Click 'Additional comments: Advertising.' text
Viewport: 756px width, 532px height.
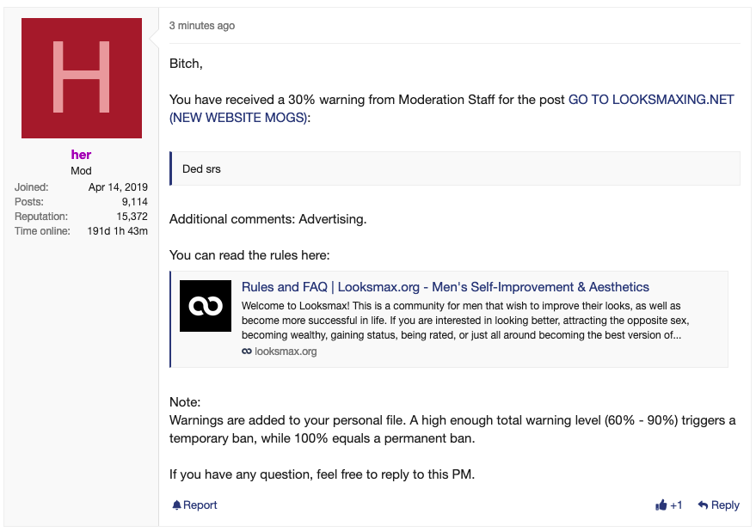pos(268,219)
